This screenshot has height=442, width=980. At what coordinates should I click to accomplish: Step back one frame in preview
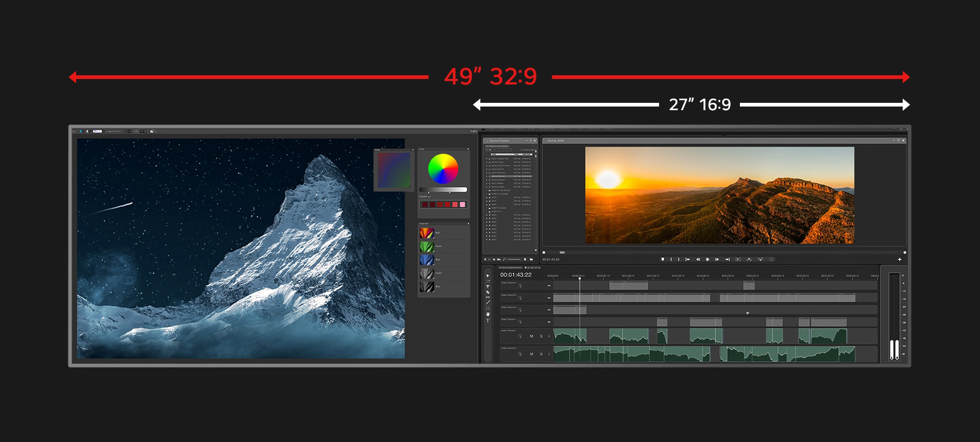coord(698,260)
